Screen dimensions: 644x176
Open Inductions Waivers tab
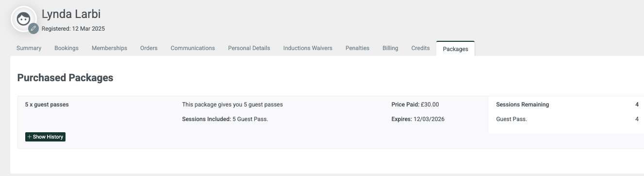click(308, 48)
